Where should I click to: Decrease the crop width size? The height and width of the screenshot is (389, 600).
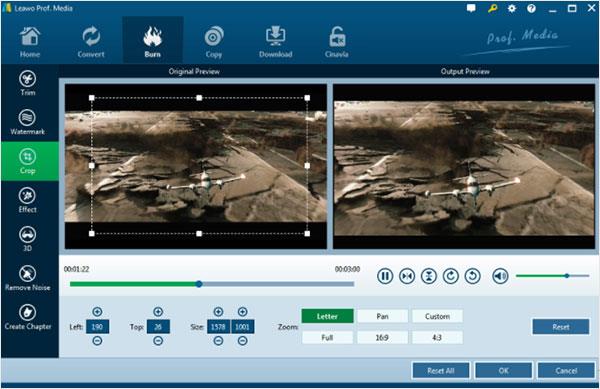click(218, 340)
